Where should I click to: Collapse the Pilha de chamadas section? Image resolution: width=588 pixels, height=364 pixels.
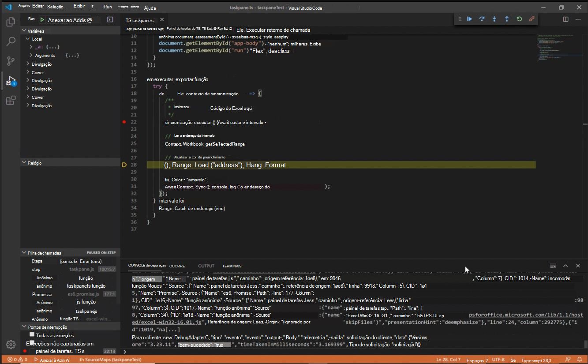coord(24,253)
